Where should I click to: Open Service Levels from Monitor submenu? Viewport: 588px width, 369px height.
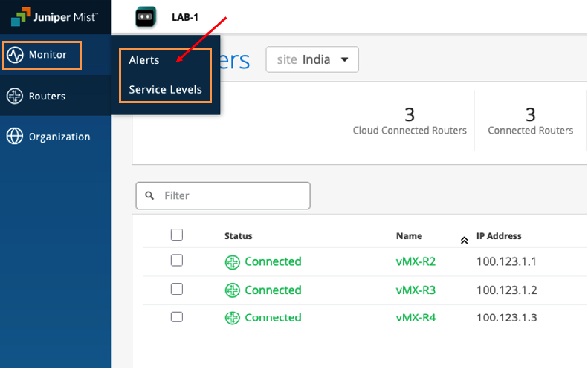coord(165,90)
